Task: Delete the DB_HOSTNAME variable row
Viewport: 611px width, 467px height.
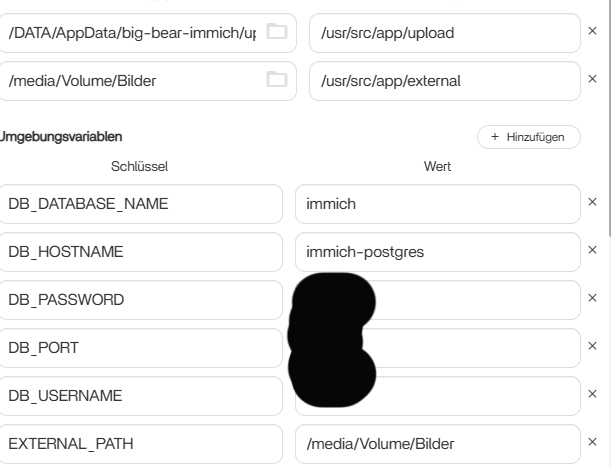Action: tap(592, 251)
